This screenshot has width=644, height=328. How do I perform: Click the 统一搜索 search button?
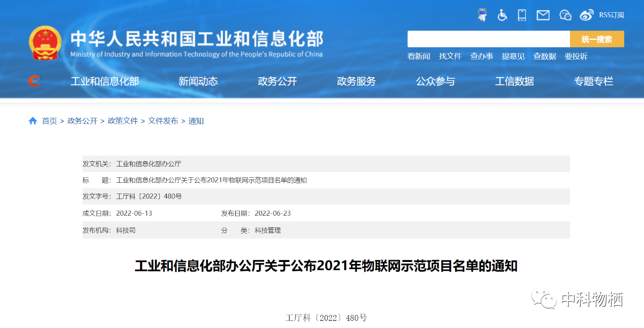597,39
